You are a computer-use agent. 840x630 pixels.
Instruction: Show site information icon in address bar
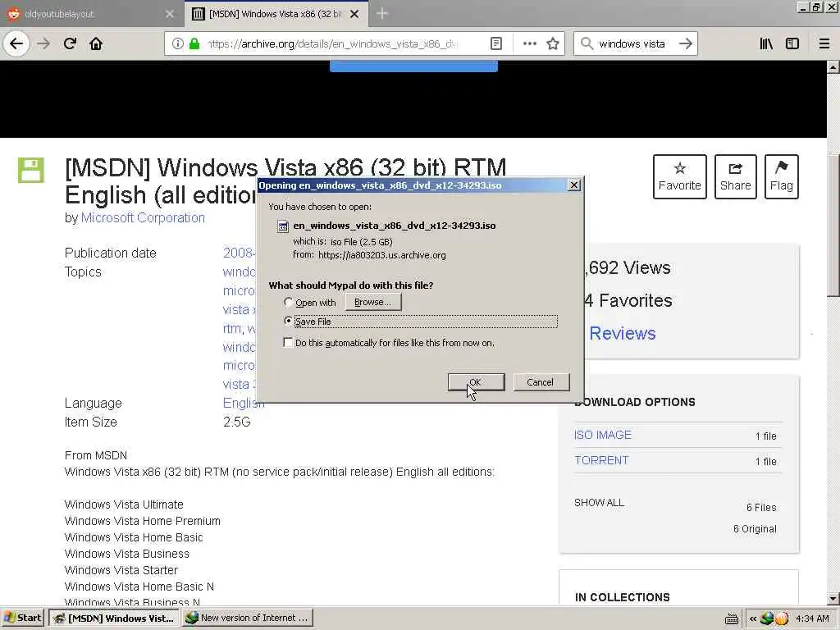pyautogui.click(x=177, y=43)
